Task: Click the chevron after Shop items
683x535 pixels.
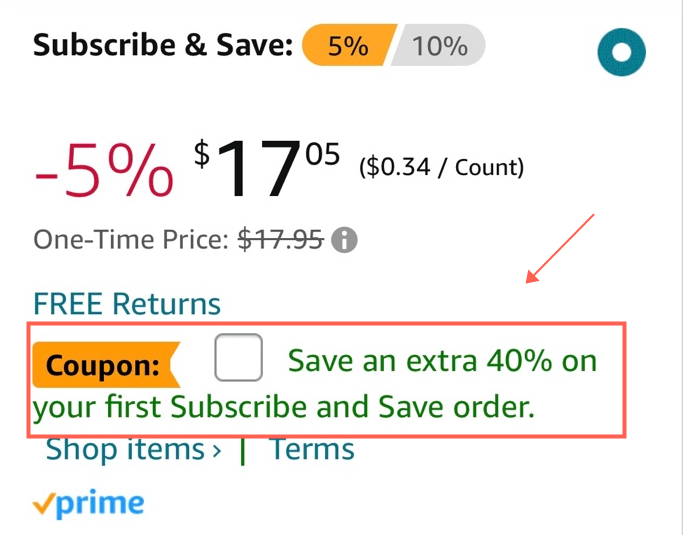Action: pos(217,451)
